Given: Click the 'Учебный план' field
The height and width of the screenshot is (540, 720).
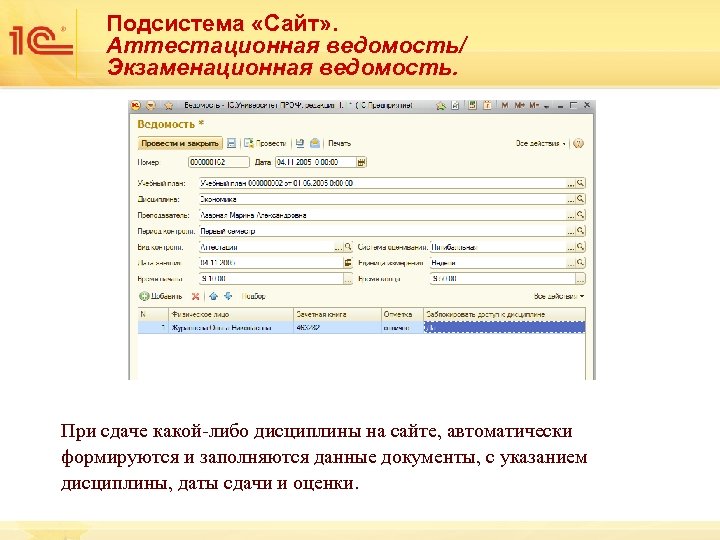Looking at the screenshot, I should tap(382, 183).
